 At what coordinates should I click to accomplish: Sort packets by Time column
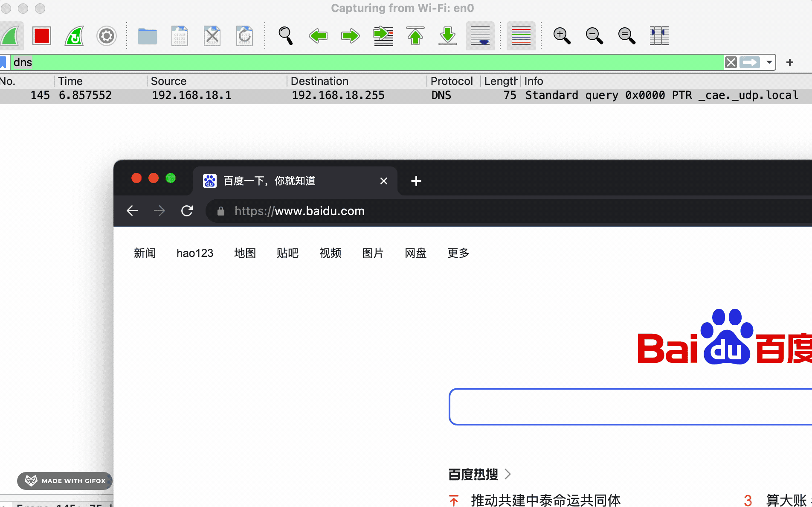[101, 81]
